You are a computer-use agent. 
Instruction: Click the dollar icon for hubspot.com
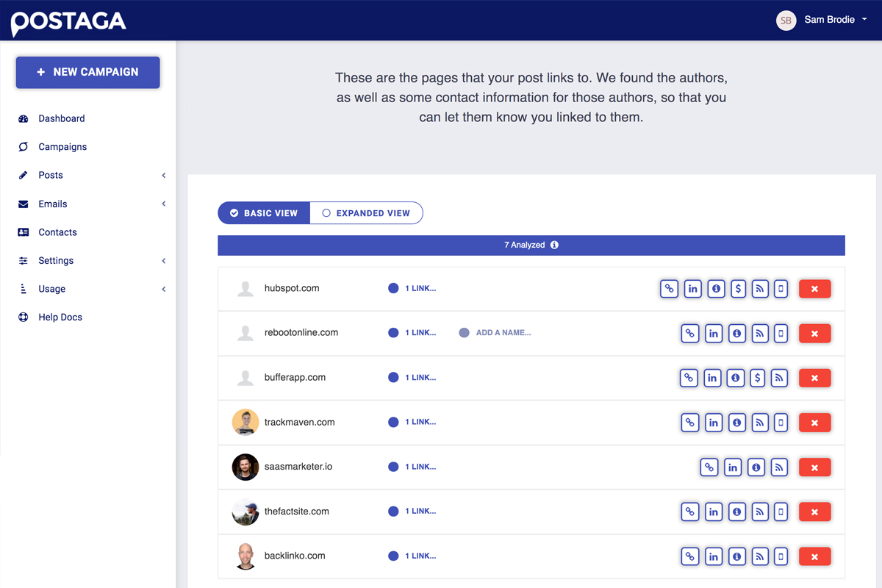738,289
